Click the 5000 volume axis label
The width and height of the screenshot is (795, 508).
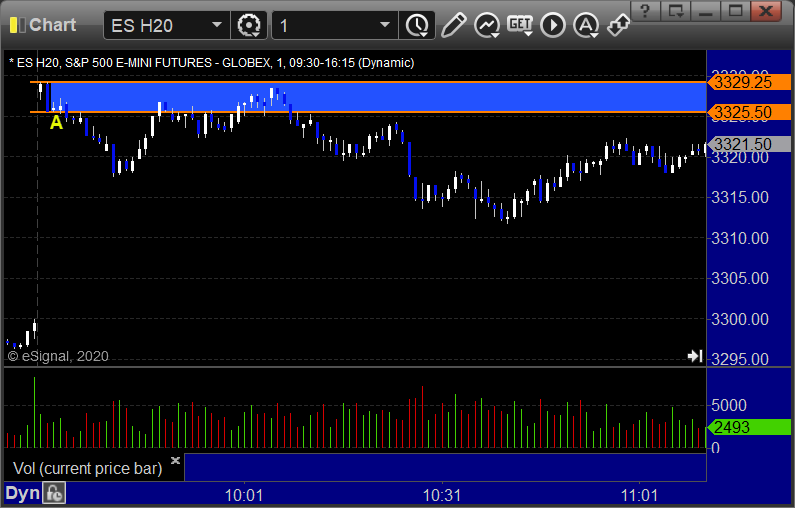[729, 406]
